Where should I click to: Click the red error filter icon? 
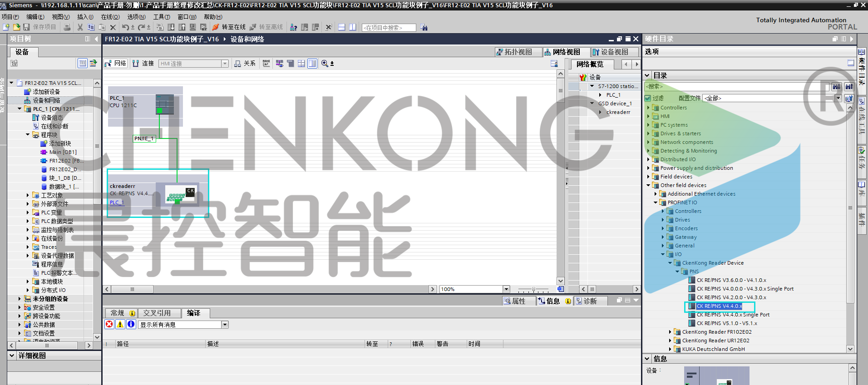pos(109,324)
